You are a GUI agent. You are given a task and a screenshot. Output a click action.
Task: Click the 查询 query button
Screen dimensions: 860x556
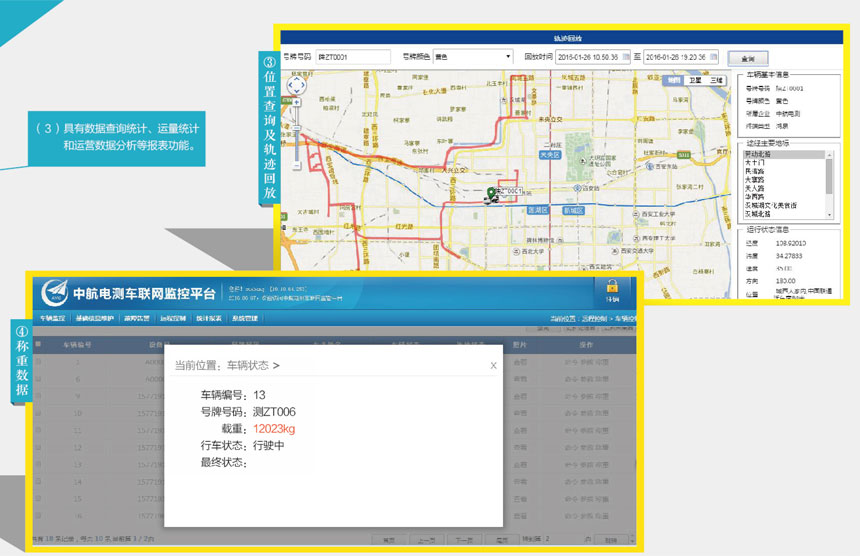(748, 58)
